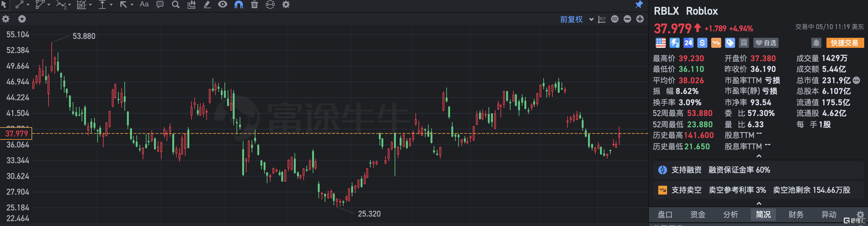Select the trend line drawing tool

(20, 4)
